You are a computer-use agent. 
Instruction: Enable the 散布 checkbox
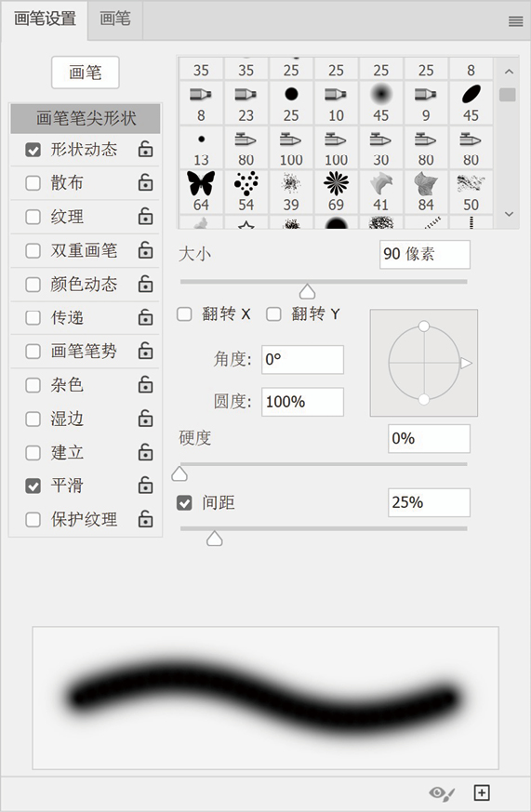33,183
